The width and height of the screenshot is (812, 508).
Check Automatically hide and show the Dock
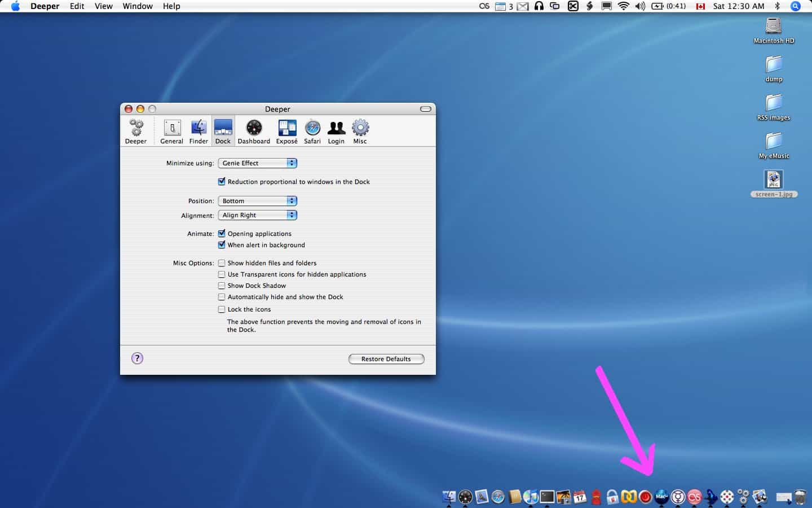(222, 296)
